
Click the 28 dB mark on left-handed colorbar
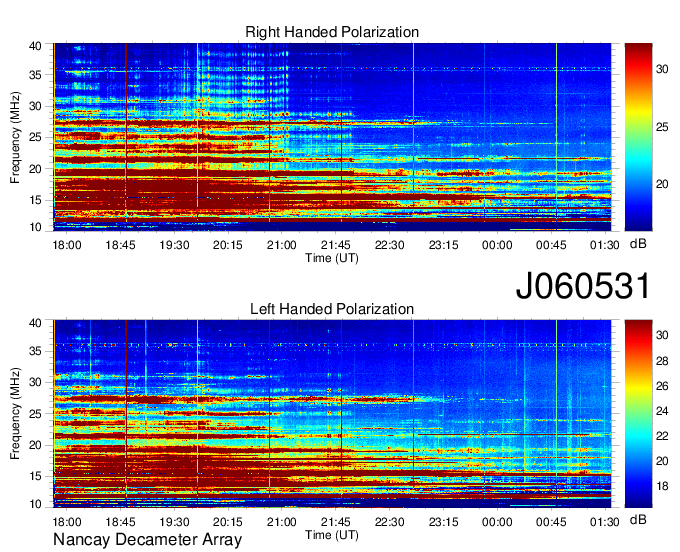click(662, 361)
